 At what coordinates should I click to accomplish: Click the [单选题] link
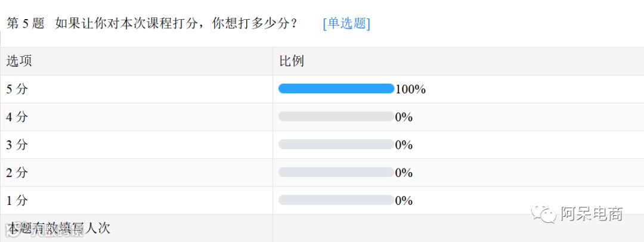[x=346, y=23]
